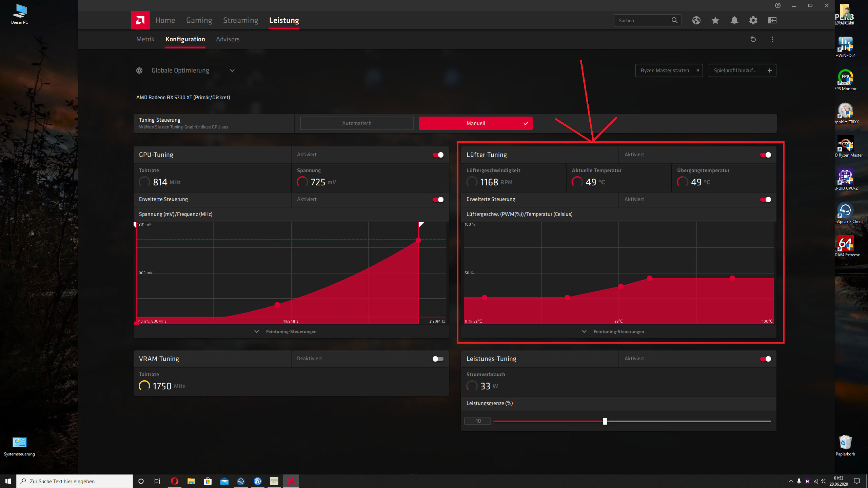The width and height of the screenshot is (868, 488).
Task: Open favorites star icon
Action: pyautogui.click(x=715, y=20)
